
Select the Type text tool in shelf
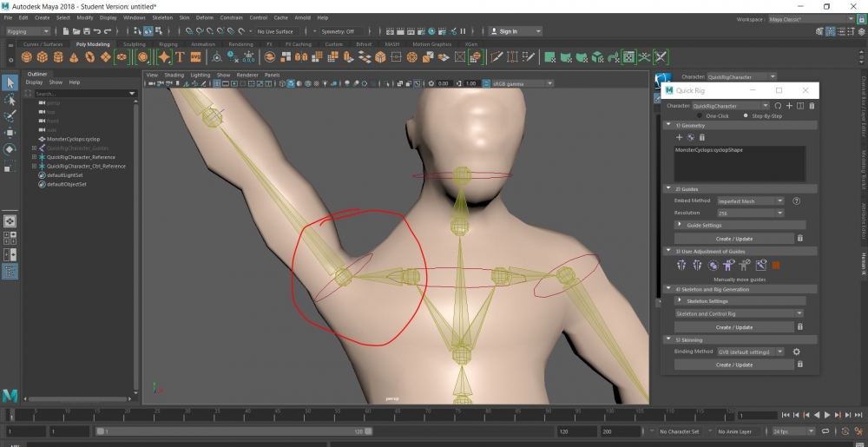coord(180,57)
